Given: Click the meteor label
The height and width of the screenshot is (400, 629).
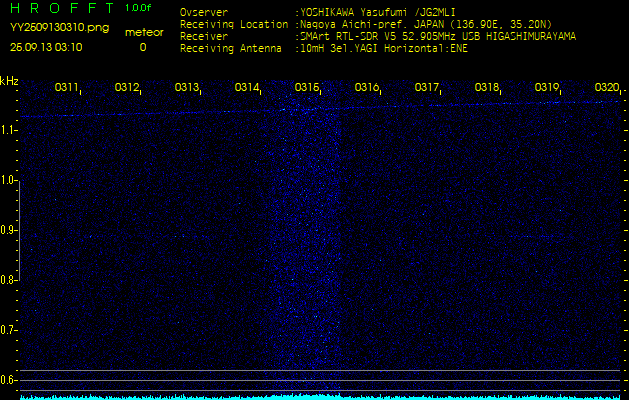Looking at the screenshot, I should pyautogui.click(x=144, y=33).
